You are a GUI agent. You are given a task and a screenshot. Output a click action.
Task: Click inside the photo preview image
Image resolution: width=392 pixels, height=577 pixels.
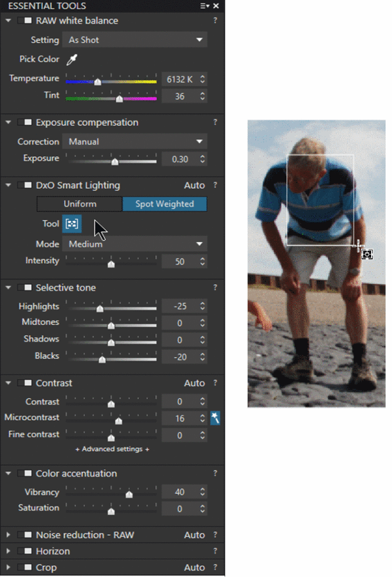coord(317,264)
